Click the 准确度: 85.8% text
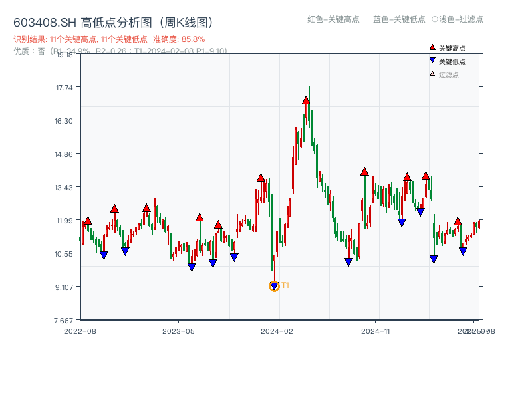 (179, 39)
